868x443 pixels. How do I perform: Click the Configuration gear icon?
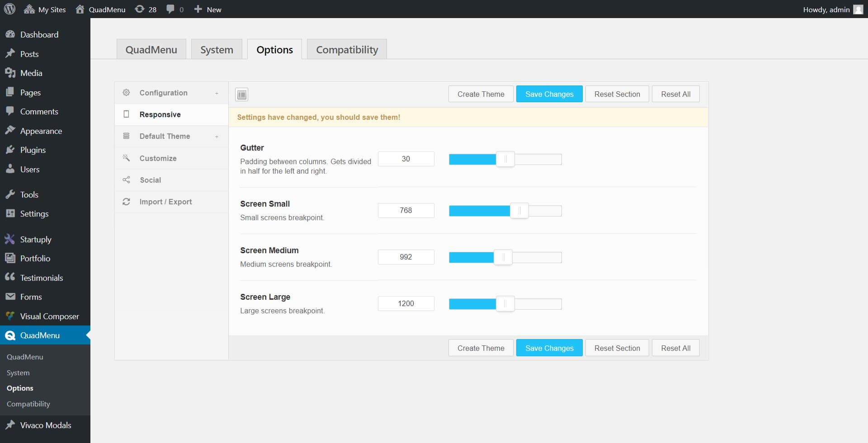click(x=126, y=93)
